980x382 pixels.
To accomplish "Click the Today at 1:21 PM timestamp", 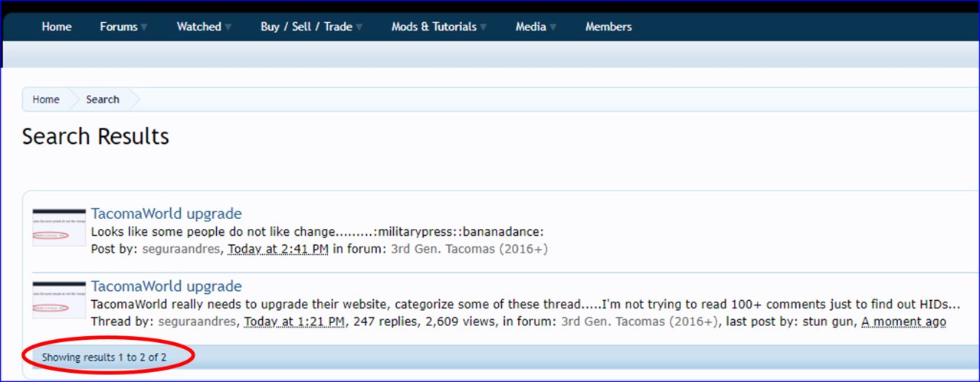I will tap(294, 322).
